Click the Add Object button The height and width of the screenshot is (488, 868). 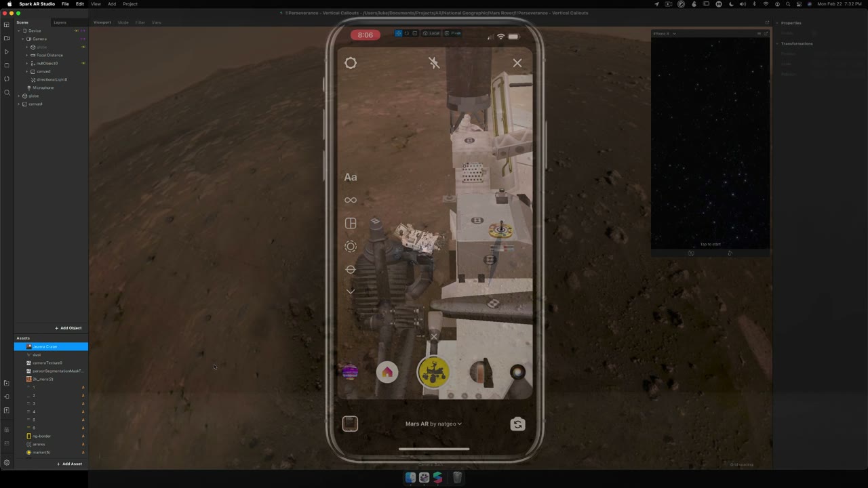pyautogui.click(x=68, y=327)
